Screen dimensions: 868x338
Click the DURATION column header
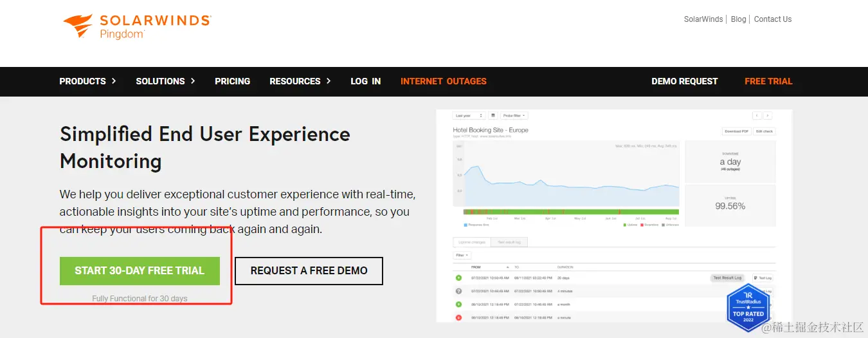[x=565, y=267]
